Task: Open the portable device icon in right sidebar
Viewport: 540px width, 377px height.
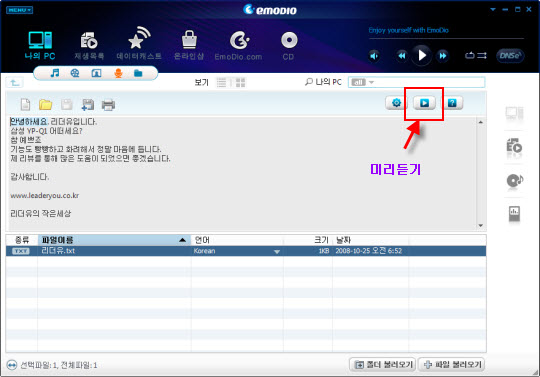Action: (x=514, y=213)
